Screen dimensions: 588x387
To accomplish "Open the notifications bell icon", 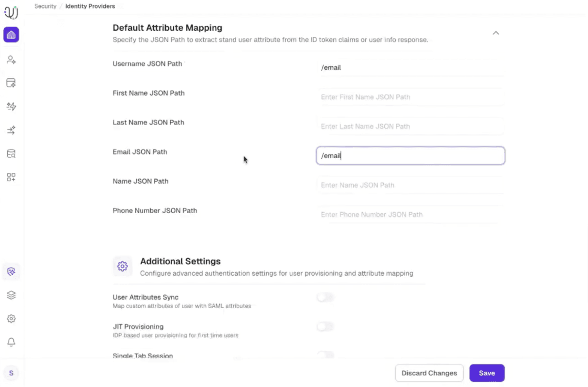I will click(11, 342).
